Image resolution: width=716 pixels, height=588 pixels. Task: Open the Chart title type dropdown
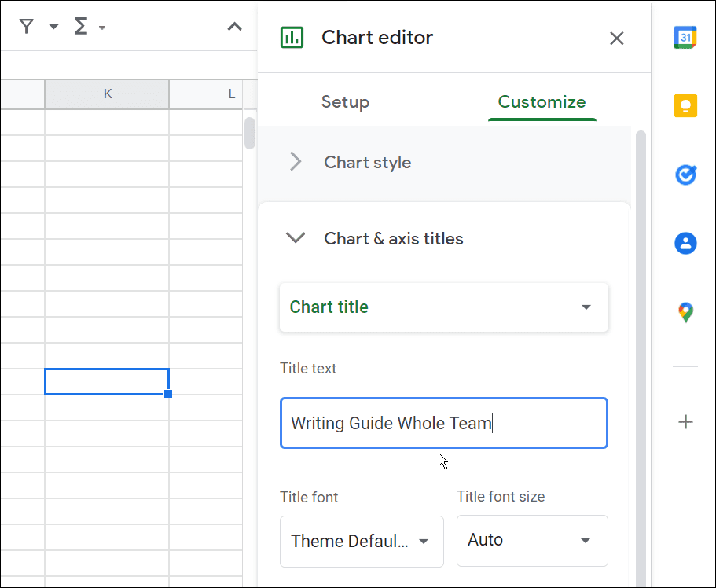tap(444, 307)
